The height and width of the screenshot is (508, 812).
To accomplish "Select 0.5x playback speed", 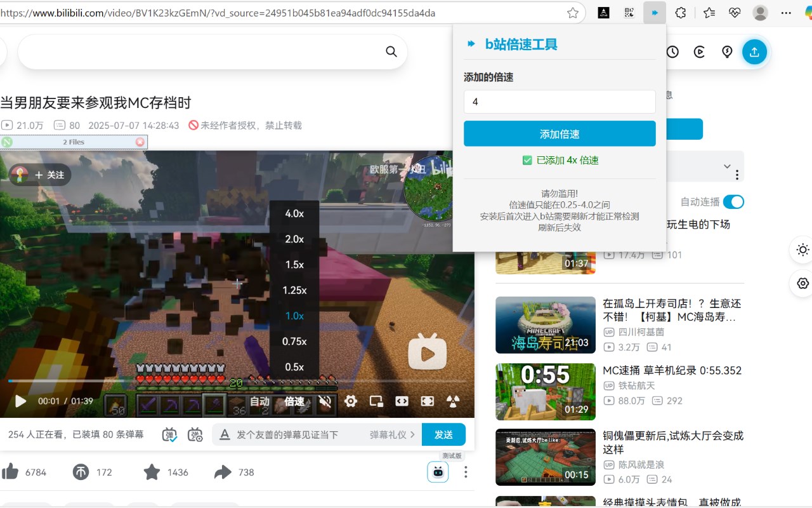I will pos(294,366).
